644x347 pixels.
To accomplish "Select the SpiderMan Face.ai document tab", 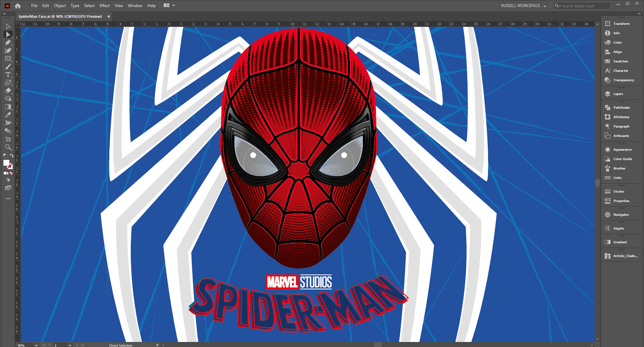I will tap(60, 16).
